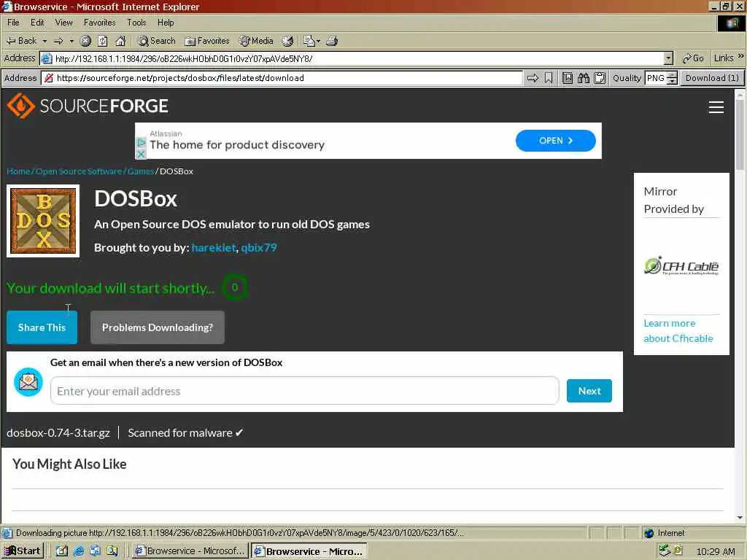The image size is (747, 560).
Task: Click the Download (1) button
Action: (x=712, y=78)
